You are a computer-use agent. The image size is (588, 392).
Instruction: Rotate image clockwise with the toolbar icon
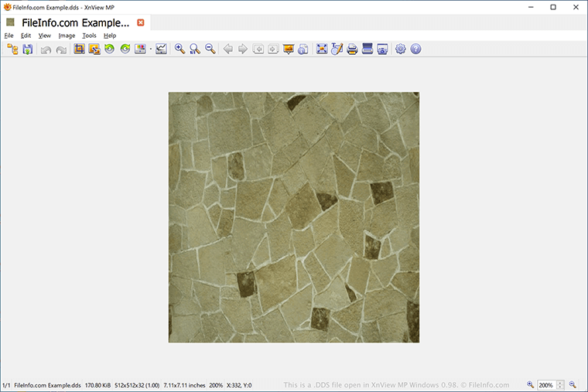pos(125,49)
